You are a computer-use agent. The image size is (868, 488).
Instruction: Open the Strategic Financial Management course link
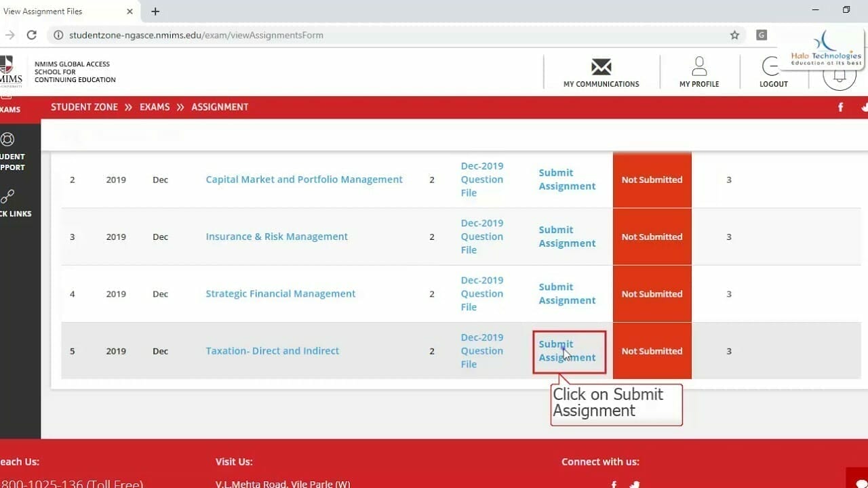[280, 293]
